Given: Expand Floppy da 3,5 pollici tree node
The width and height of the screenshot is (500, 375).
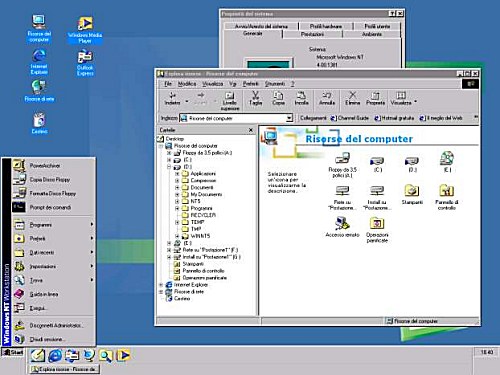Looking at the screenshot, I should coord(169,153).
